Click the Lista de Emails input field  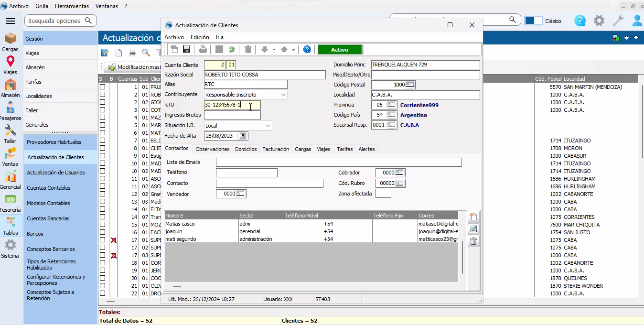[338, 162]
